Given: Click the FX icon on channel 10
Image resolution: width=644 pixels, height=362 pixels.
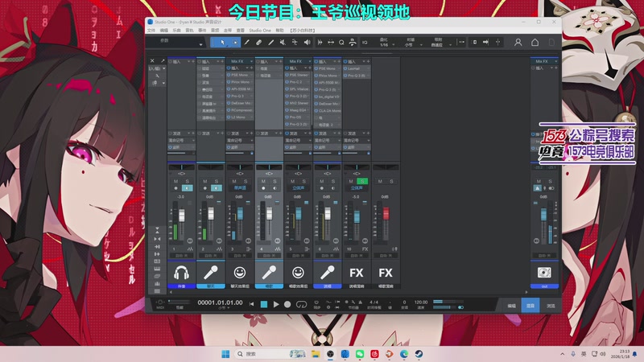Looking at the screenshot, I should 356,273.
